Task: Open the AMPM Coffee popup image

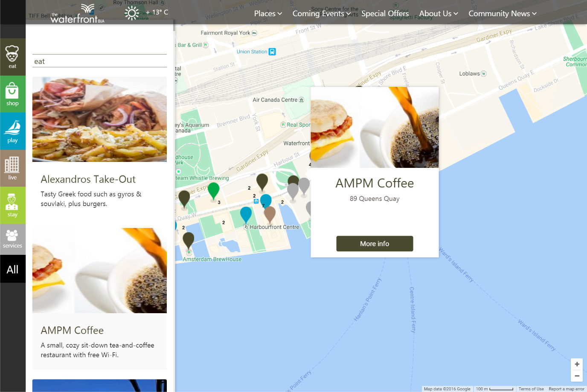Action: point(375,127)
